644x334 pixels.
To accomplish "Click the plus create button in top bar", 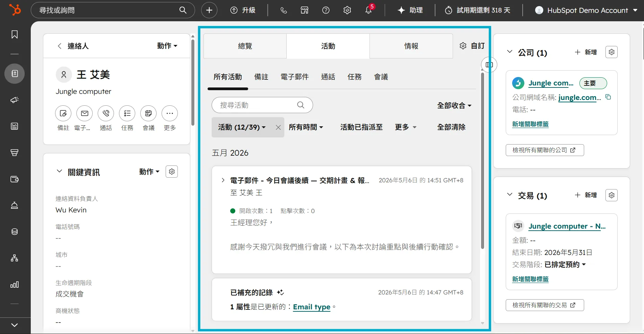I will [209, 10].
